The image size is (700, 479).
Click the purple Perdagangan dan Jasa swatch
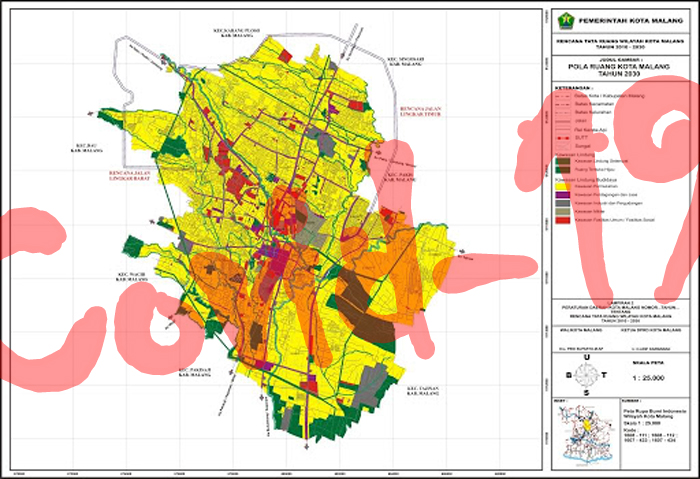pyautogui.click(x=563, y=195)
